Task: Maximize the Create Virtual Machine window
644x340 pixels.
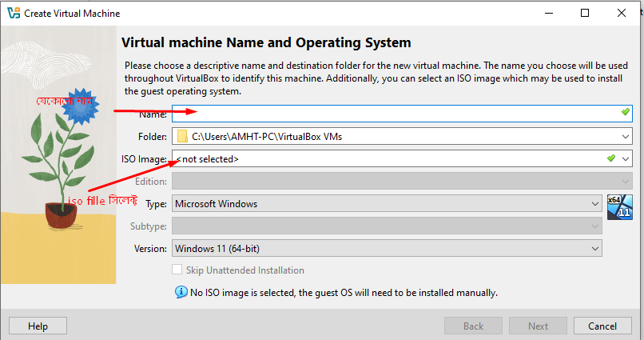Action: tap(585, 14)
